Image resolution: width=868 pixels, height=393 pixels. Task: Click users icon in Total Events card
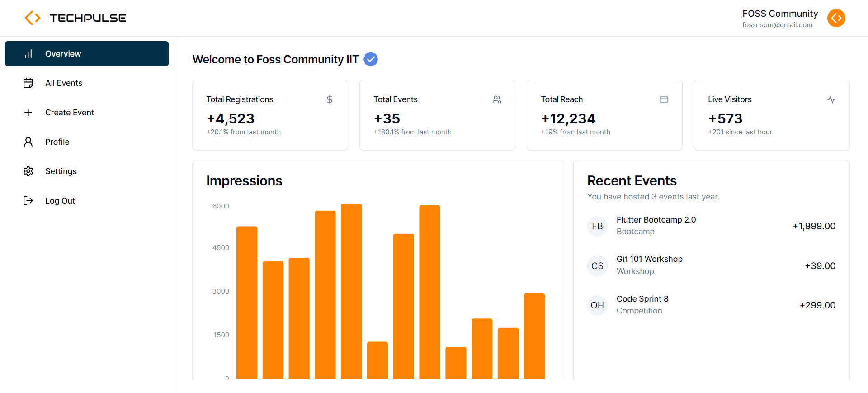[497, 99]
